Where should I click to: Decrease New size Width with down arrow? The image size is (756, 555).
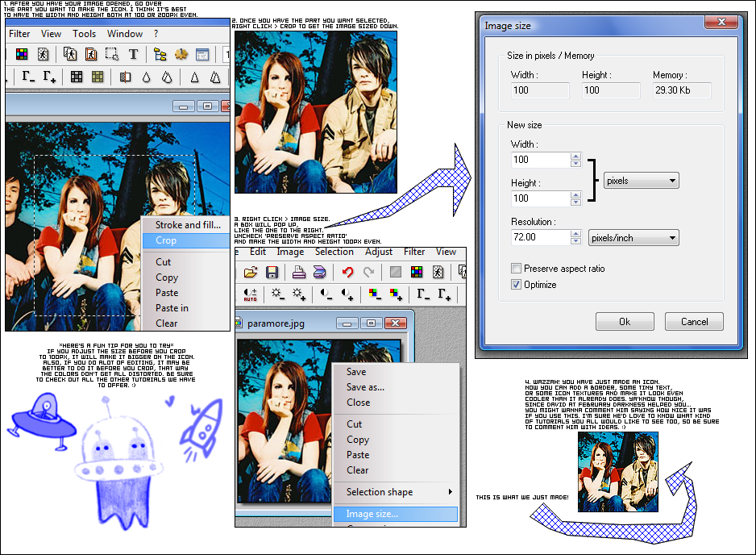[x=575, y=164]
